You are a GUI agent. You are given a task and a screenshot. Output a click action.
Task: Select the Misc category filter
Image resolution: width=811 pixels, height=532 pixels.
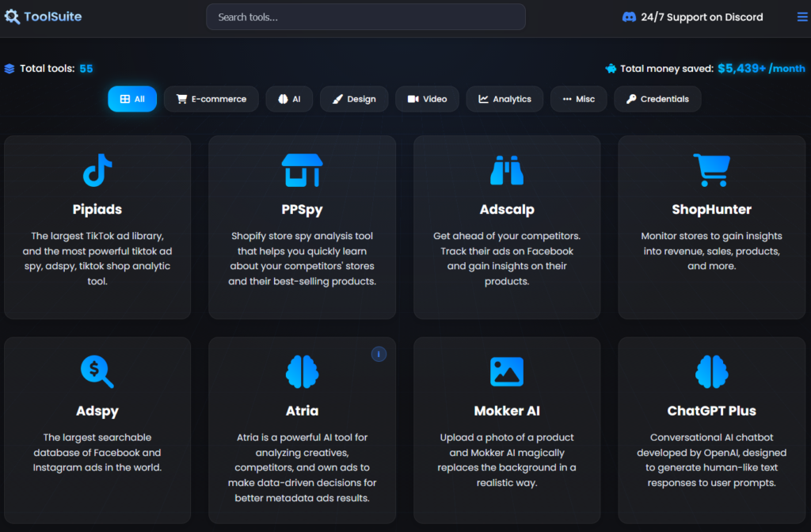578,99
